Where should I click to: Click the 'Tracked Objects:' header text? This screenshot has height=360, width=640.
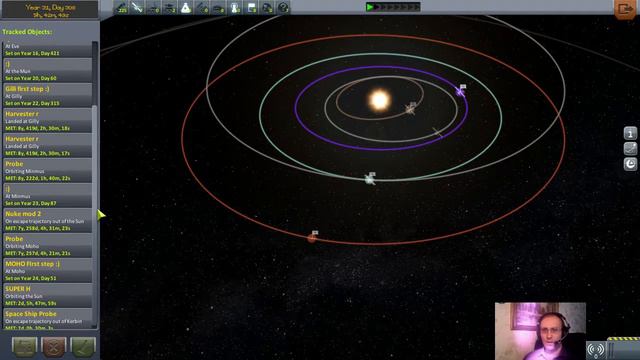(x=27, y=31)
